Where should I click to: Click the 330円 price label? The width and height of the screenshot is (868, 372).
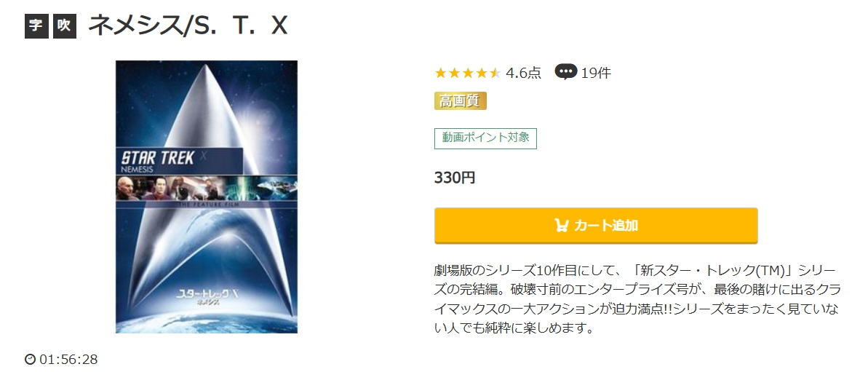click(455, 178)
